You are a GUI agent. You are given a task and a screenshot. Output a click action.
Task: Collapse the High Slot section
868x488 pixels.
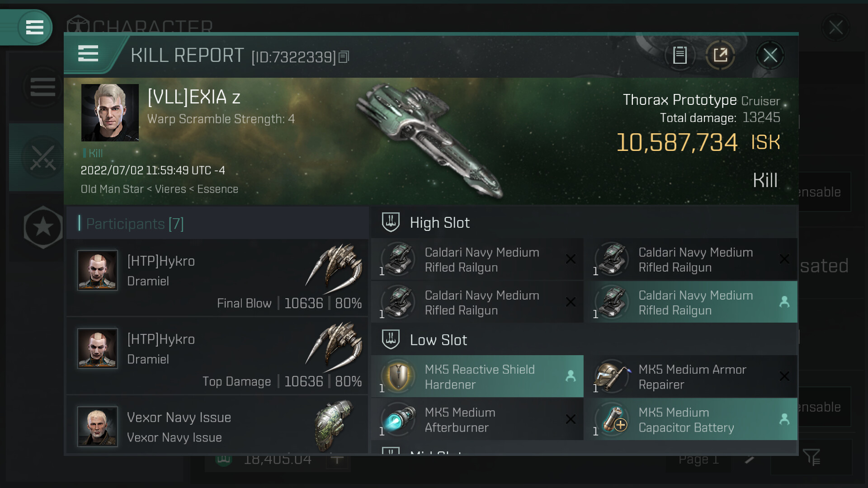click(x=391, y=222)
